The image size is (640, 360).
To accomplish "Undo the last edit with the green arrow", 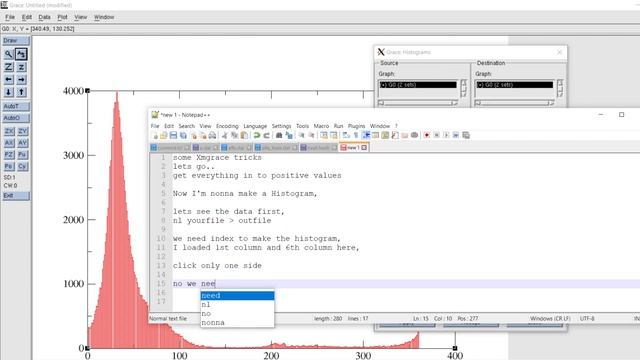I will tap(256, 136).
